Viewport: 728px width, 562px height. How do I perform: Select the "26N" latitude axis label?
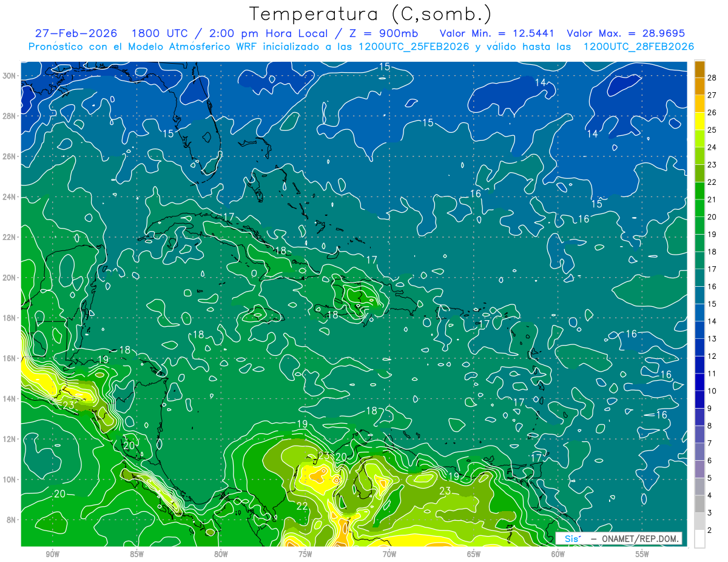pyautogui.click(x=9, y=156)
